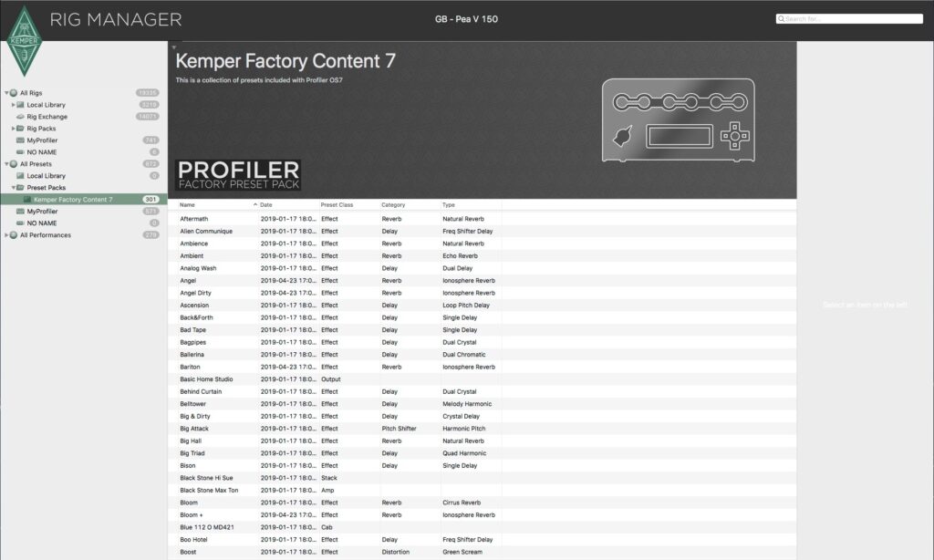
Task: Pick the Big Attack pitch shifter preset
Action: [x=482, y=429]
